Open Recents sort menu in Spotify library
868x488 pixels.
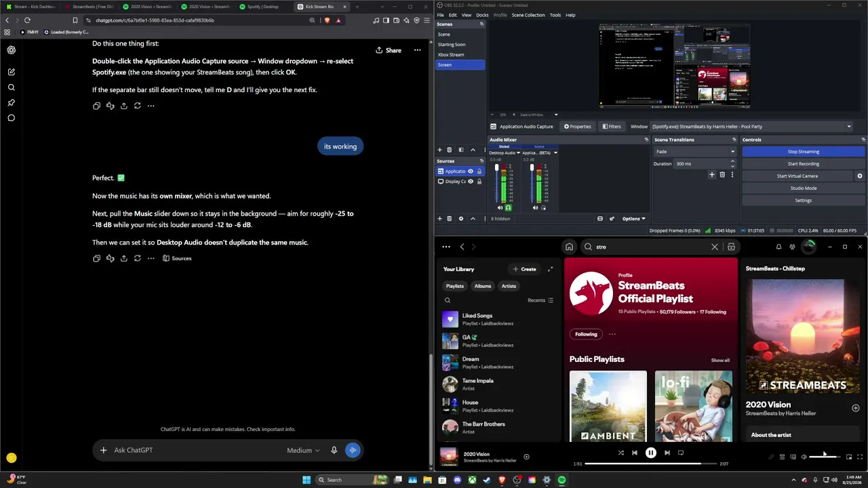click(540, 300)
